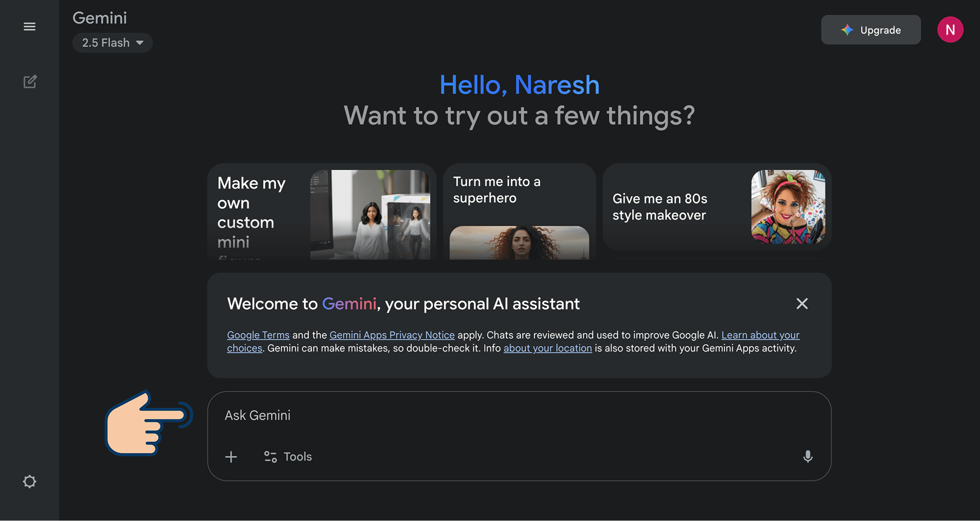Click the Gemini title text
The height and width of the screenshot is (521, 980).
[x=100, y=18]
